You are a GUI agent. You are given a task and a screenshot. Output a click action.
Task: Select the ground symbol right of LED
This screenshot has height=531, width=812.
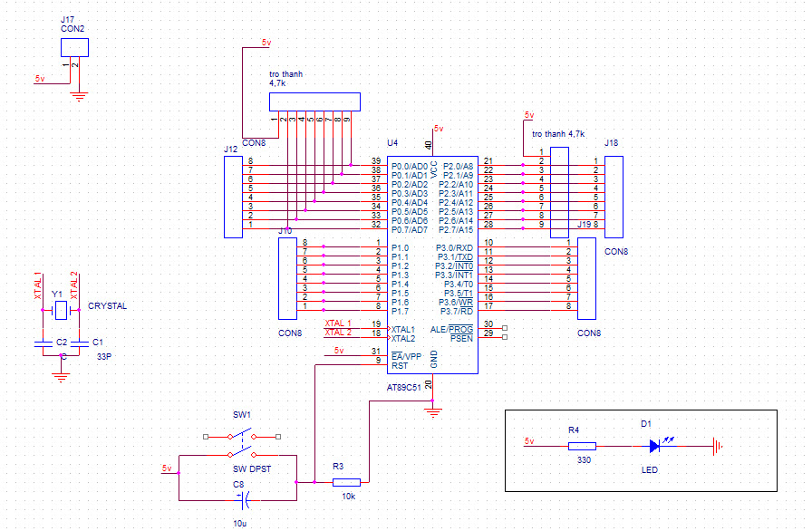click(717, 446)
